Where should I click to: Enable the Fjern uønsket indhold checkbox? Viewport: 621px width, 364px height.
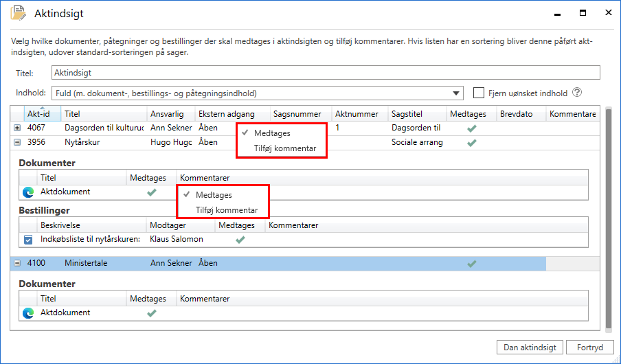click(x=479, y=93)
